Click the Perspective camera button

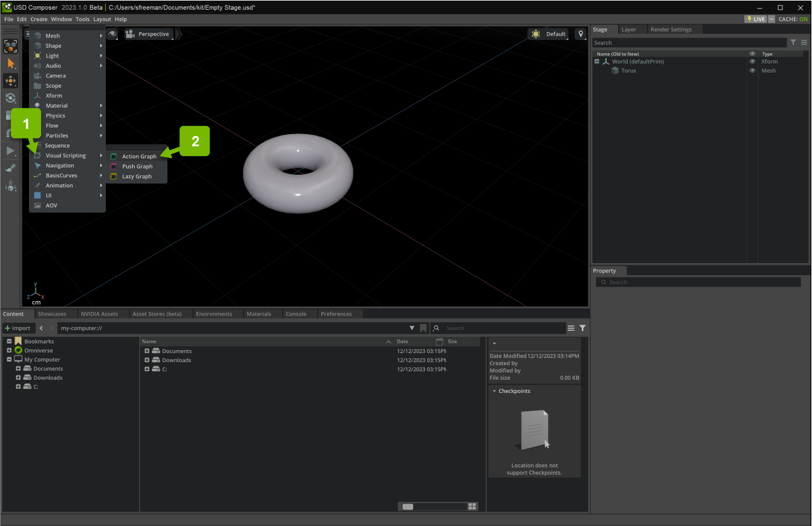pos(149,34)
